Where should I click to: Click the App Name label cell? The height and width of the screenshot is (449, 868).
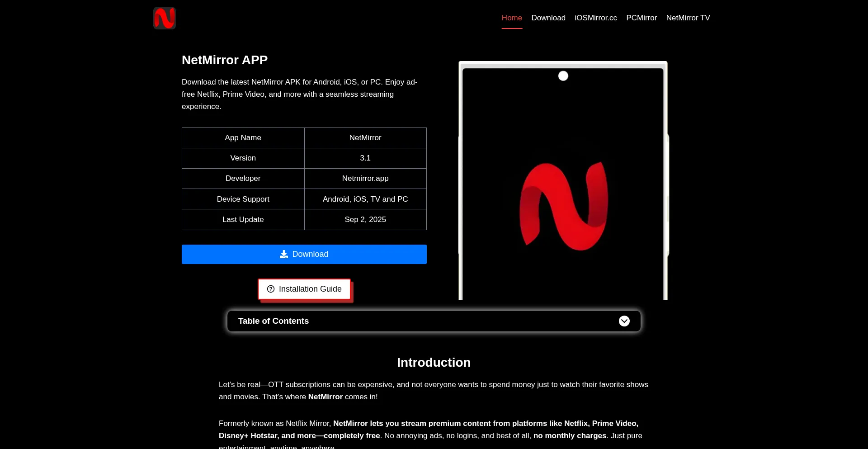pyautogui.click(x=243, y=137)
